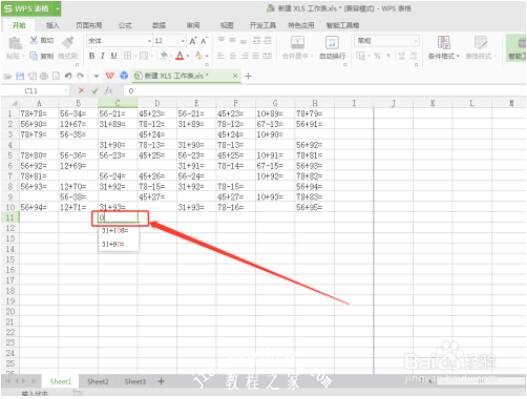Open the font size dropdown

183,41
